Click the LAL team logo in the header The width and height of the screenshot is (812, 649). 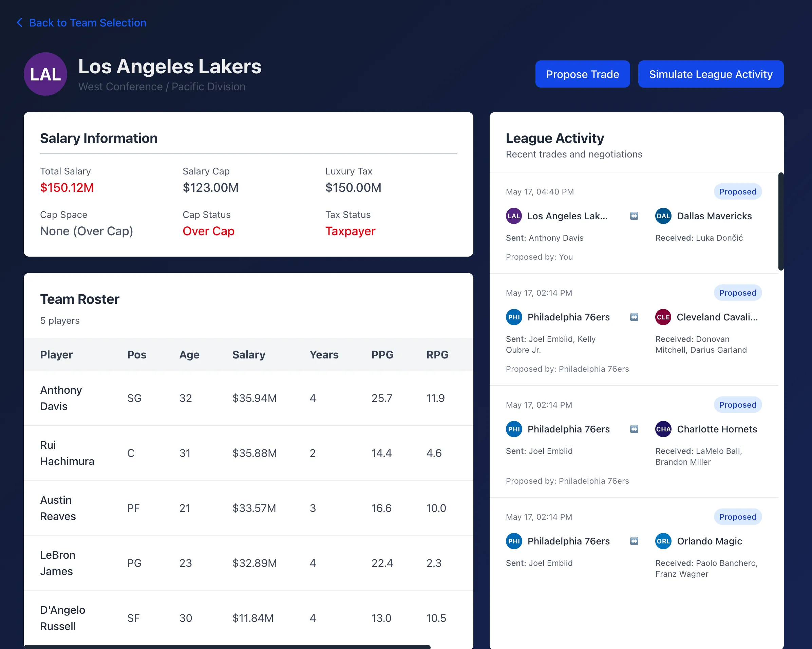[45, 74]
